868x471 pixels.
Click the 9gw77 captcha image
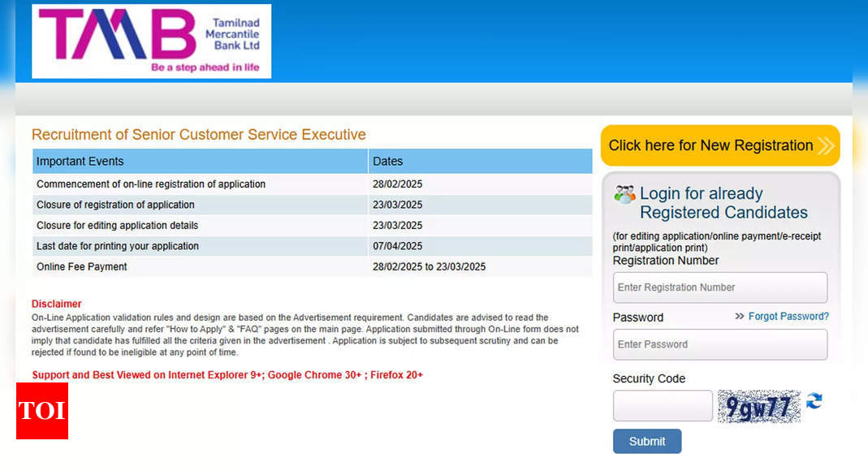pos(759,406)
